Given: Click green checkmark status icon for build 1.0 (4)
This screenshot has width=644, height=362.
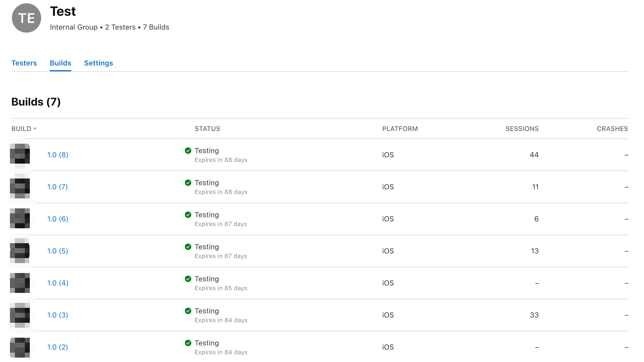Looking at the screenshot, I should pyautogui.click(x=188, y=279).
